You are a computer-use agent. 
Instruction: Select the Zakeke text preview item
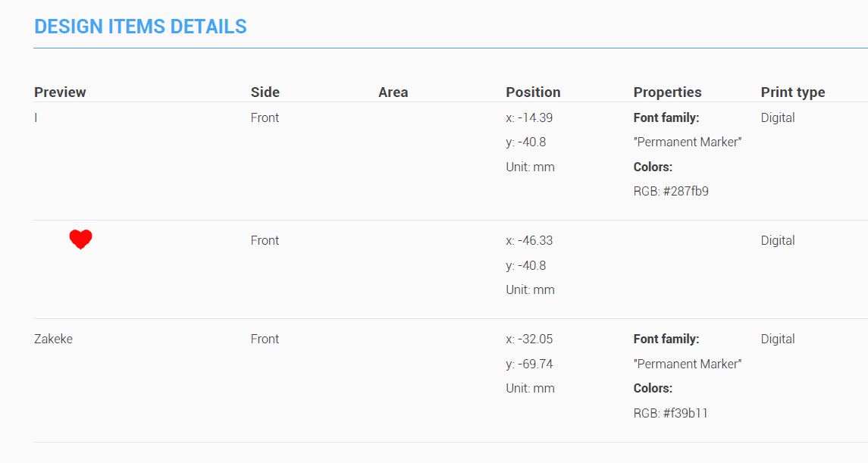(x=53, y=339)
